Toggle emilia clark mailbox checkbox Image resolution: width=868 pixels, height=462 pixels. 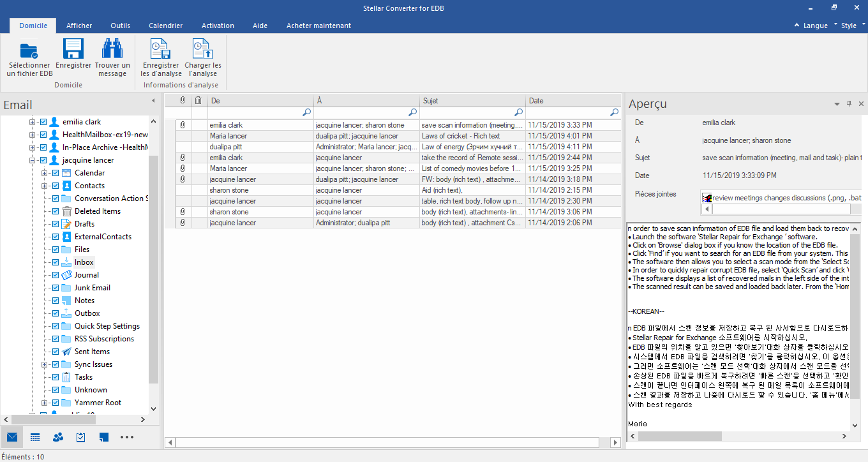coord(43,122)
